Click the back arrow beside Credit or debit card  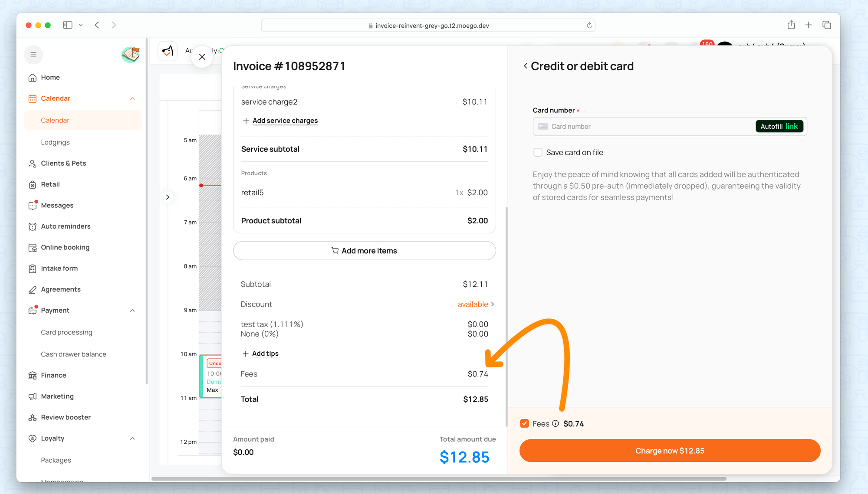click(x=525, y=66)
